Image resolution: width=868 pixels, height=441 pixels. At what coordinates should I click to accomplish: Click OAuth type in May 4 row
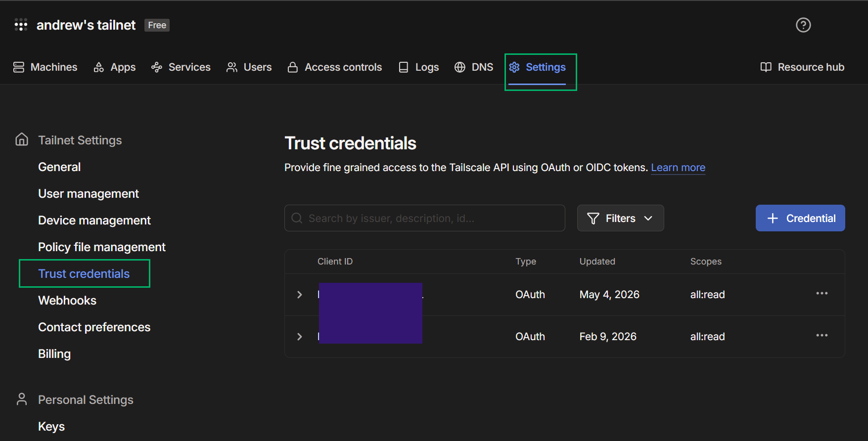530,295
